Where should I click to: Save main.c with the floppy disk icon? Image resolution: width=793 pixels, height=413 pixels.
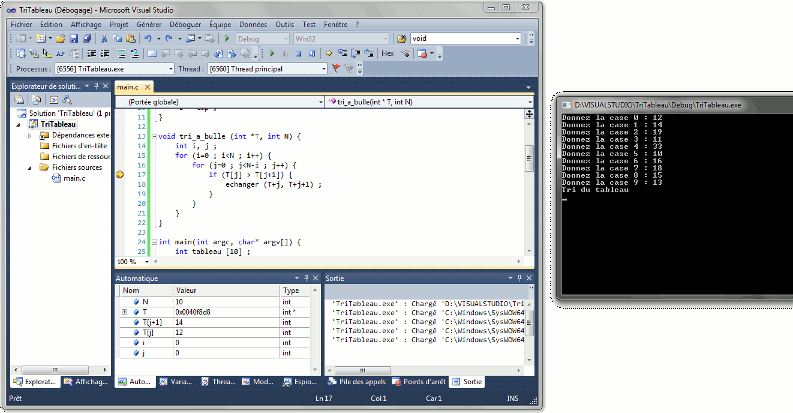(x=74, y=38)
